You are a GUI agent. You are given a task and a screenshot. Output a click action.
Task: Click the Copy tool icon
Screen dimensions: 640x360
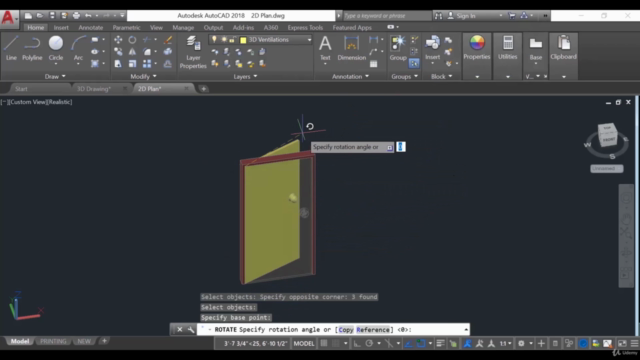click(118, 52)
